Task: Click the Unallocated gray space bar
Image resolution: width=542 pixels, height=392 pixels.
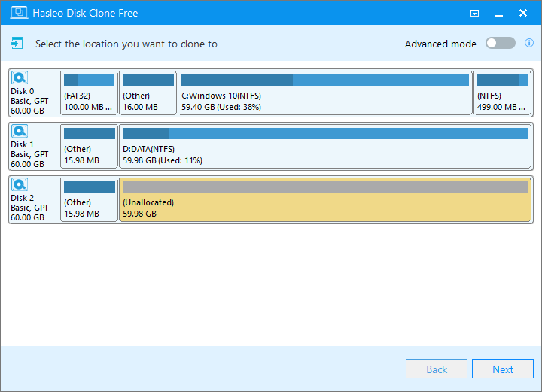Action: (x=325, y=187)
